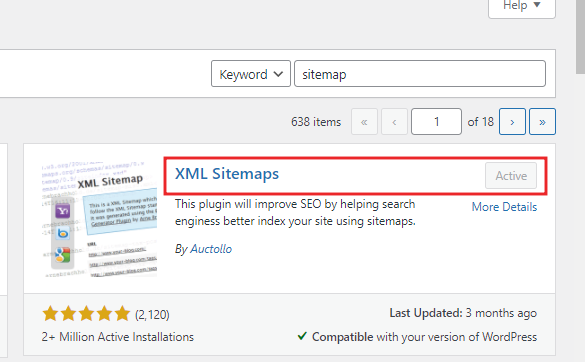
Task: Click 'Last Updated: 3 months ago' text
Action: coord(463,313)
